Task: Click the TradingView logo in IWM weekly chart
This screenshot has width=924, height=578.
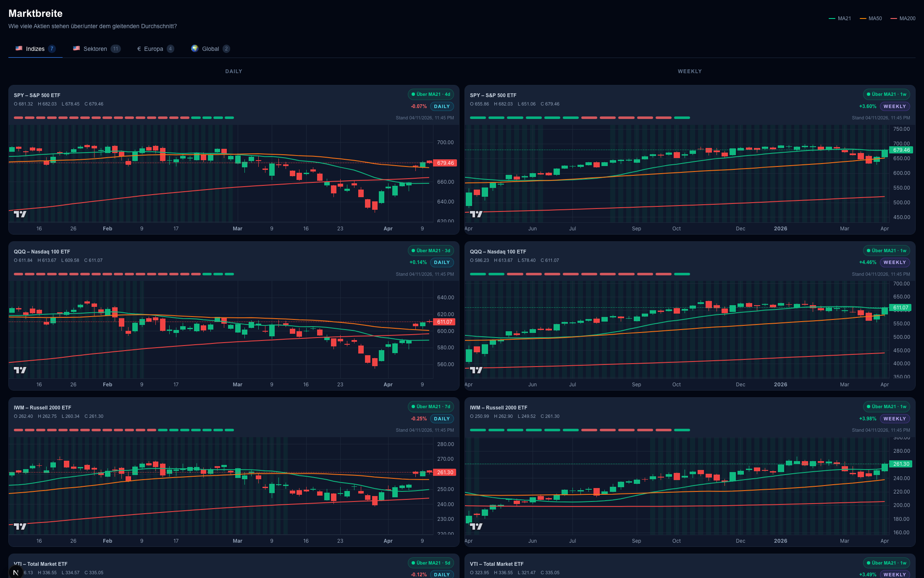Action: (x=476, y=526)
